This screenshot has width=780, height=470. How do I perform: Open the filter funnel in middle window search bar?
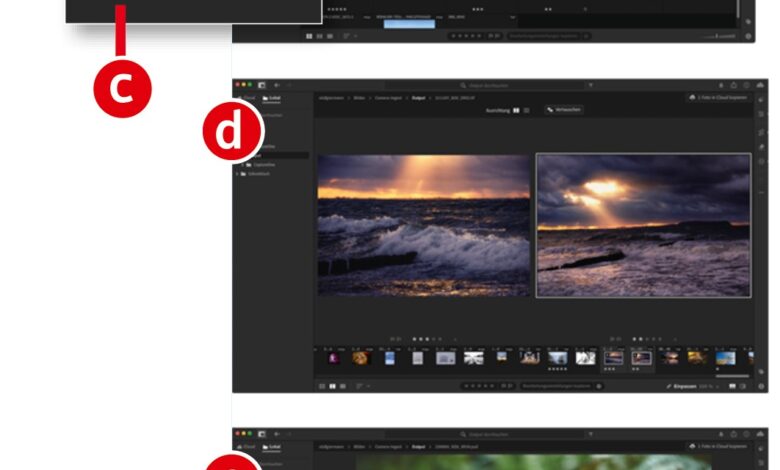pos(591,86)
